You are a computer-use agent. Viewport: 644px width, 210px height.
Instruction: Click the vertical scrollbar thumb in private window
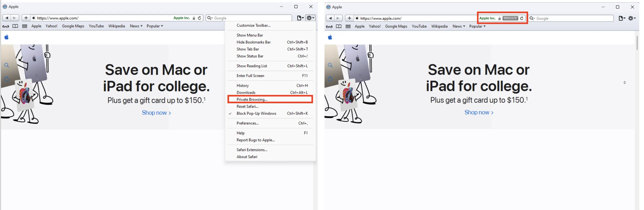tap(637, 43)
